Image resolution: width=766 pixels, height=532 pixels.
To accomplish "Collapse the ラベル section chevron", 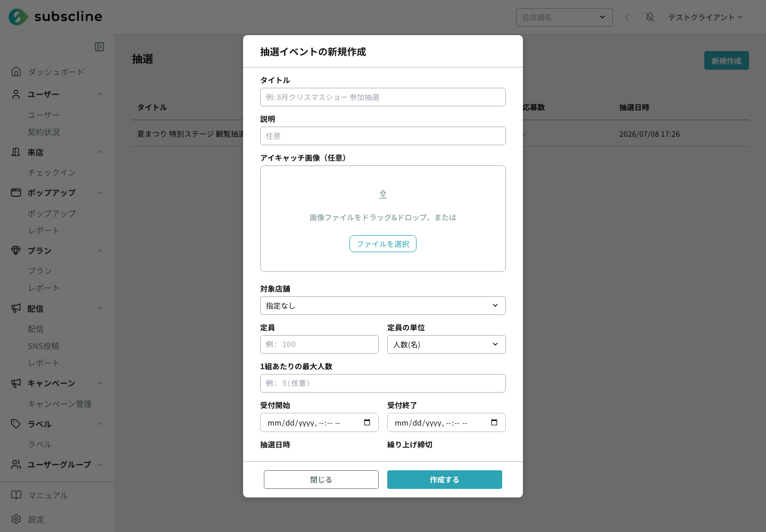I will click(x=99, y=424).
